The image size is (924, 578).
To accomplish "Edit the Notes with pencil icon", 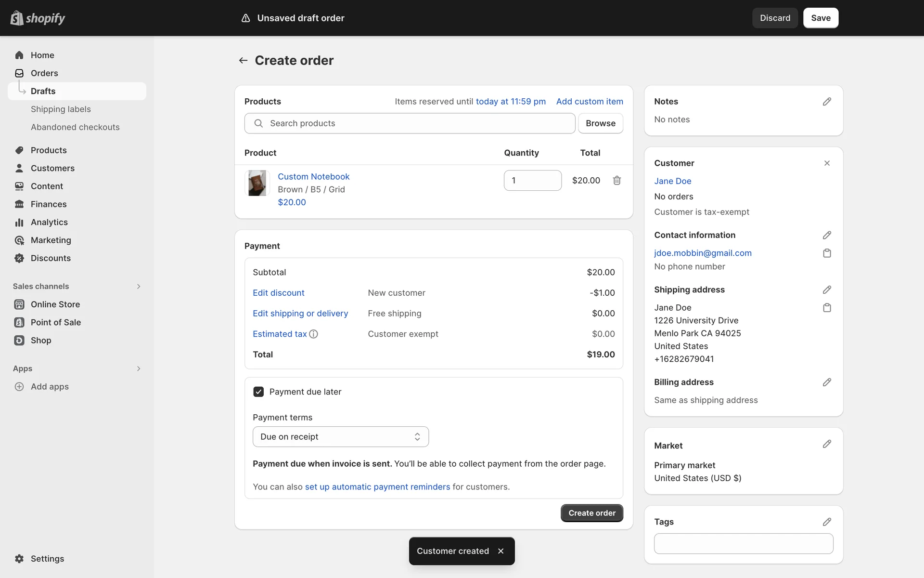I will [826, 102].
